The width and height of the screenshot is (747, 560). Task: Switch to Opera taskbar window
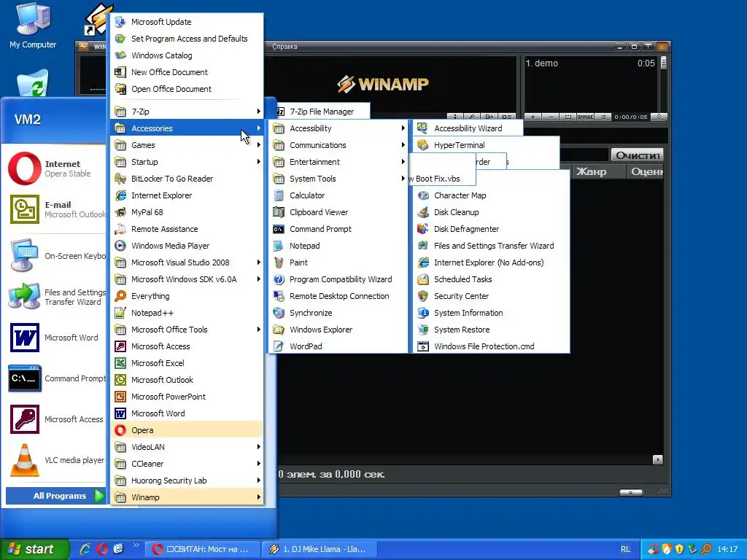203,549
